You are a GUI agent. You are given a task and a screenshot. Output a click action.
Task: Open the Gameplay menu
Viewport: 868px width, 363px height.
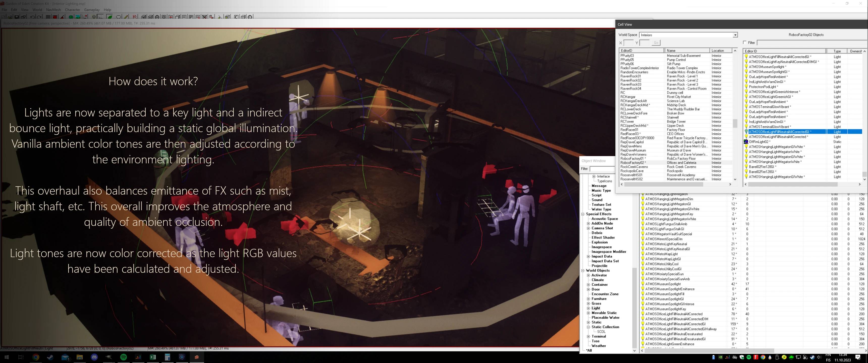coord(92,10)
